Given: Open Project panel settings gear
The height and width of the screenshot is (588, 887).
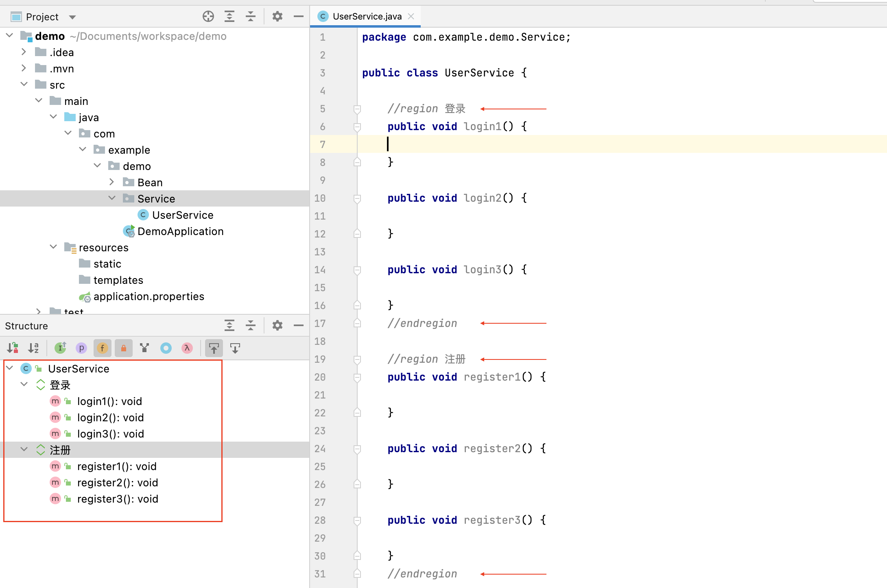Looking at the screenshot, I should click(277, 16).
